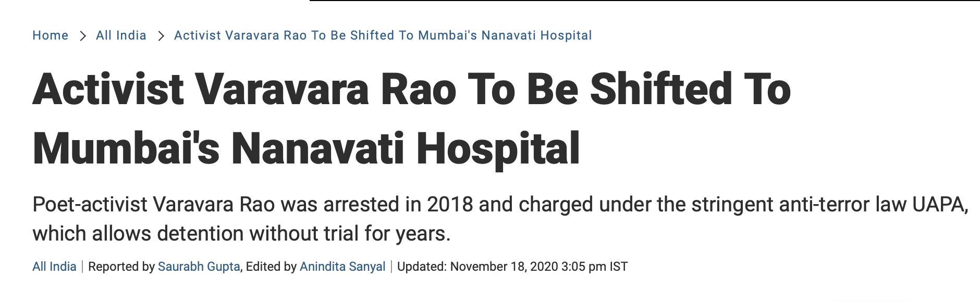
Task: Open All India in the breadcrumb trail
Action: point(121,35)
